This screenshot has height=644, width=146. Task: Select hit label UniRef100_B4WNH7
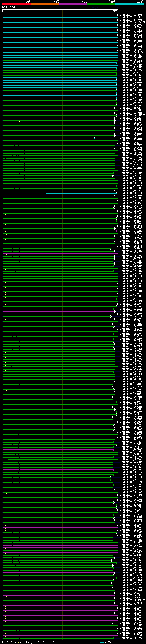(131, 366)
